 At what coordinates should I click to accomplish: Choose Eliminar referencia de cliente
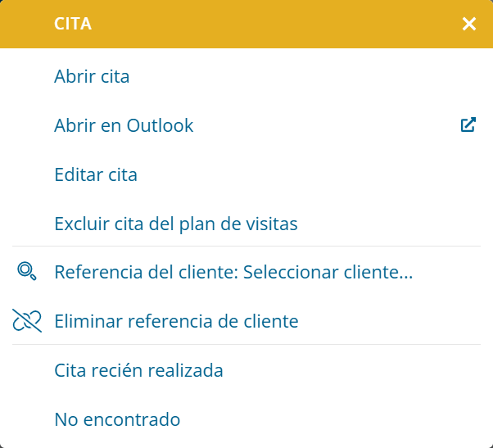click(246, 321)
